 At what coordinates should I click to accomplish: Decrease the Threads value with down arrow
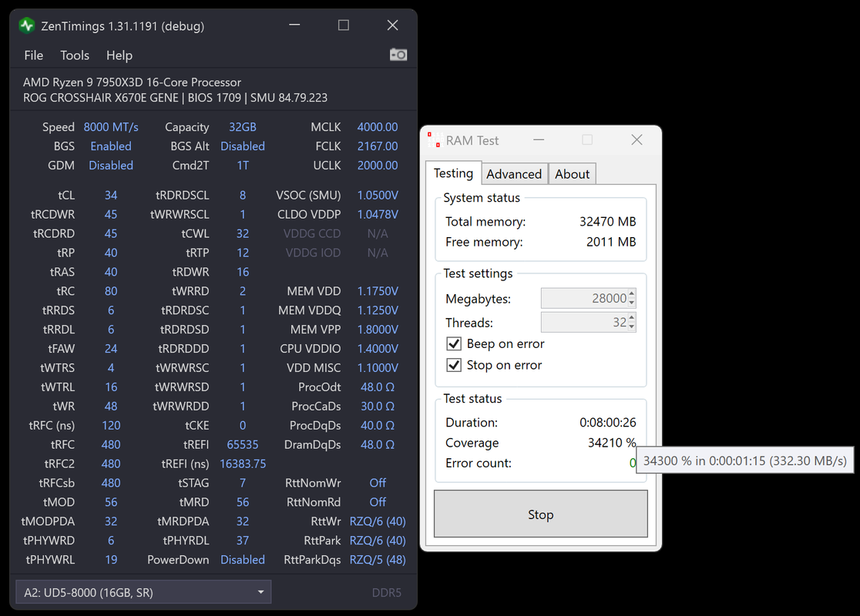point(632,327)
